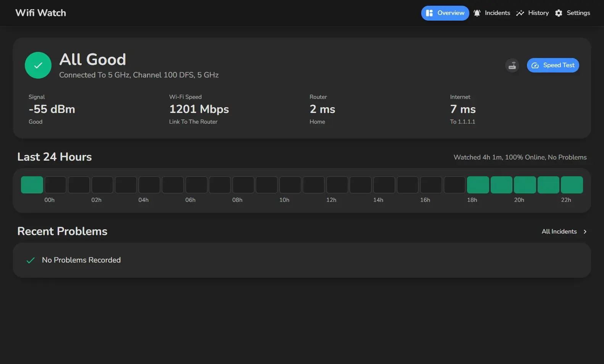Click the Overview grid icon
This screenshot has width=604, height=364.
429,13
